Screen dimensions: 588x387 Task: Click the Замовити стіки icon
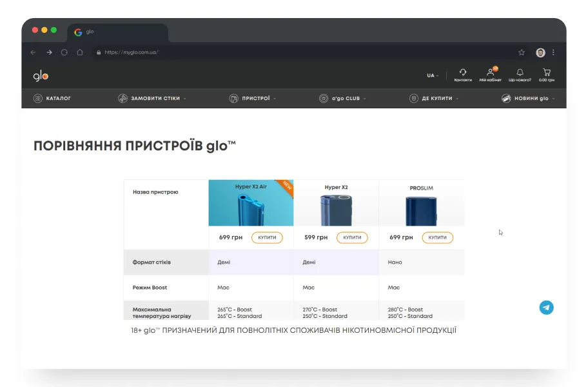point(122,98)
